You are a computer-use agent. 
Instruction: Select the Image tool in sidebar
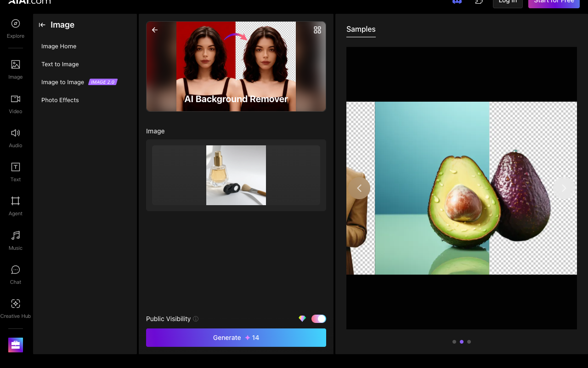[16, 69]
